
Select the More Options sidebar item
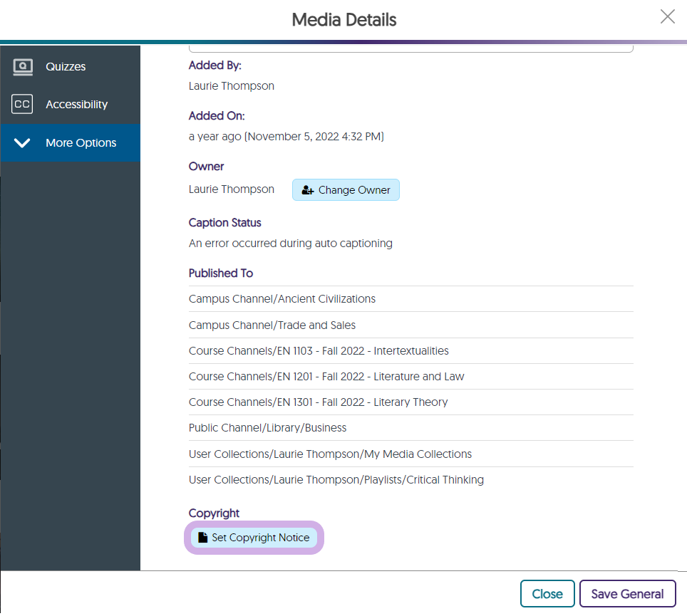(81, 143)
